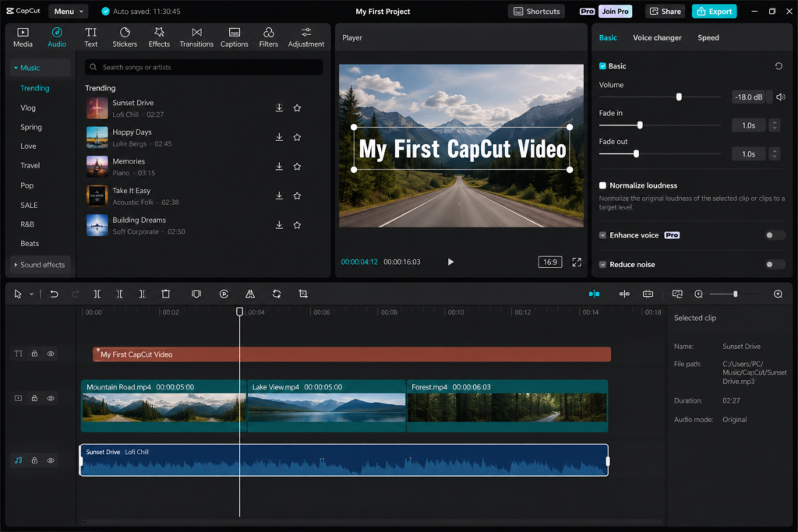Click the timeline zoom slider handle
This screenshot has height=532, width=798.
(736, 294)
